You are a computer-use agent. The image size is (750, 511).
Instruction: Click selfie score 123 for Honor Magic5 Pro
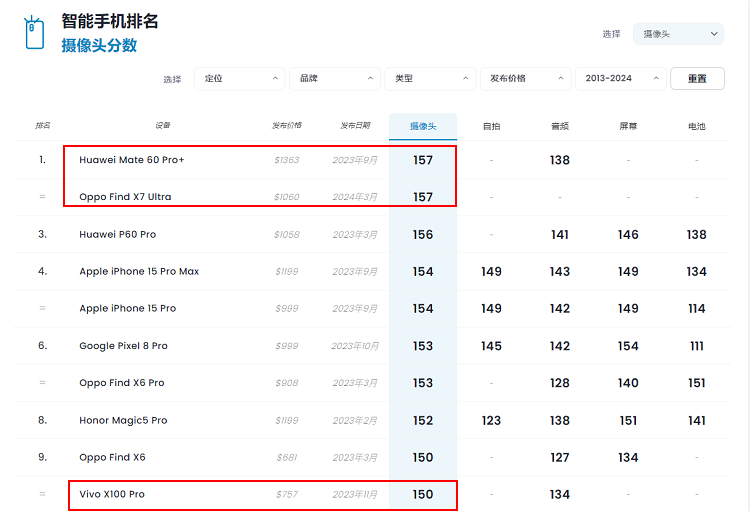coord(491,420)
